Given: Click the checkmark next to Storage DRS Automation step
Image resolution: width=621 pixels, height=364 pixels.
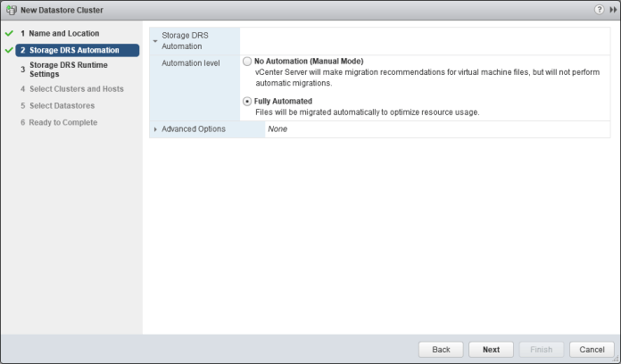Looking at the screenshot, I should click(x=9, y=50).
